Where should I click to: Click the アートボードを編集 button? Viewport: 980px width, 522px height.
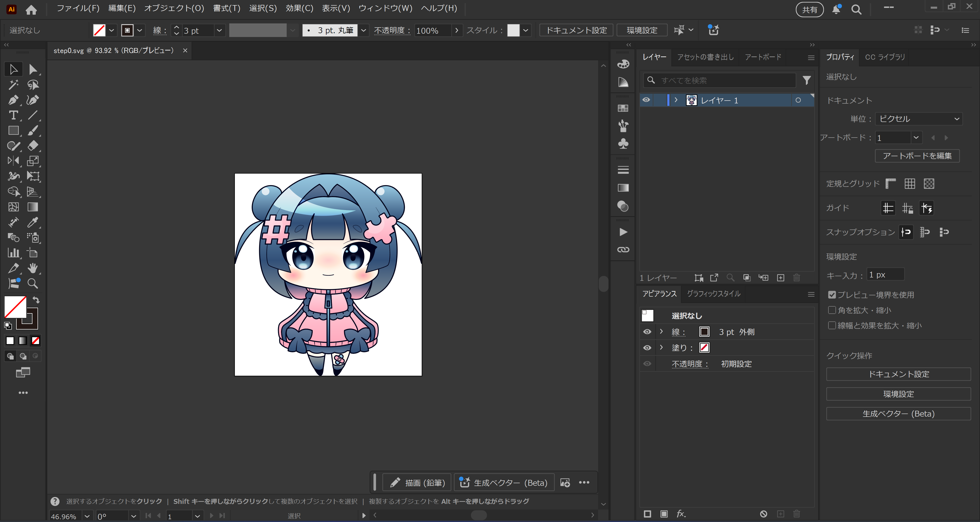click(917, 156)
